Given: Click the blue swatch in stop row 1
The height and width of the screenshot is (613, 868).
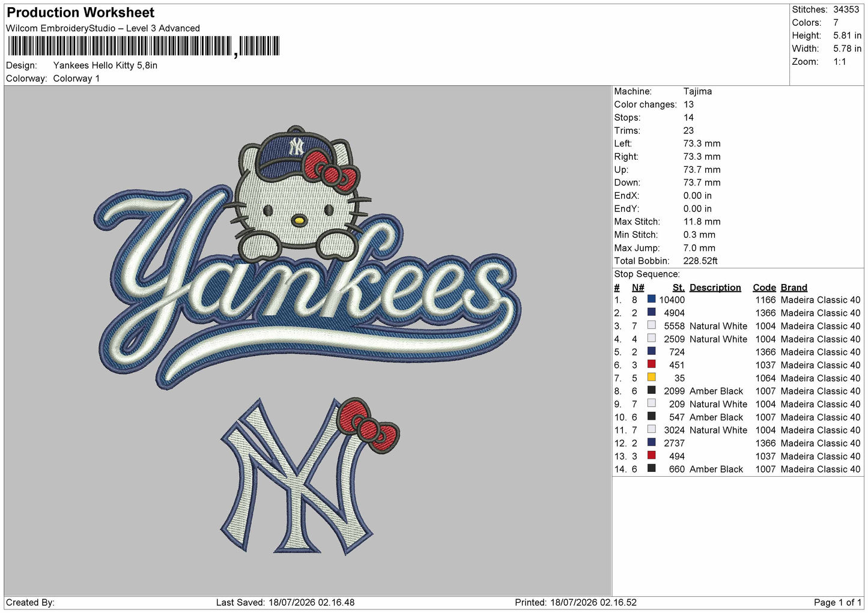Looking at the screenshot, I should pyautogui.click(x=651, y=298).
